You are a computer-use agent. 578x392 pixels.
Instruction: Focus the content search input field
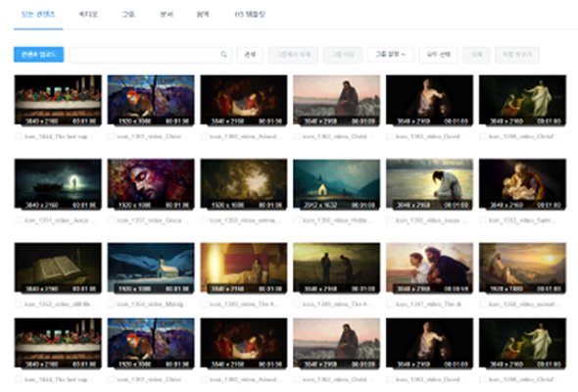pos(151,55)
